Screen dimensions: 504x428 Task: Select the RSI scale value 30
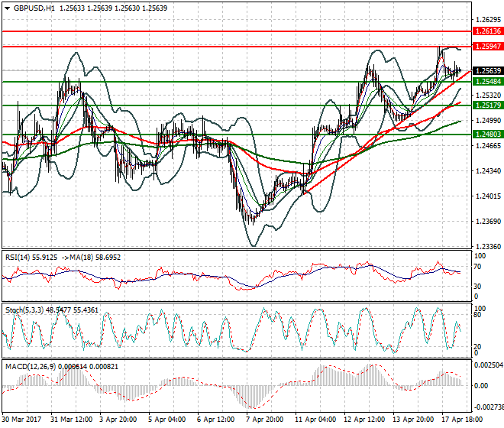[x=478, y=286]
